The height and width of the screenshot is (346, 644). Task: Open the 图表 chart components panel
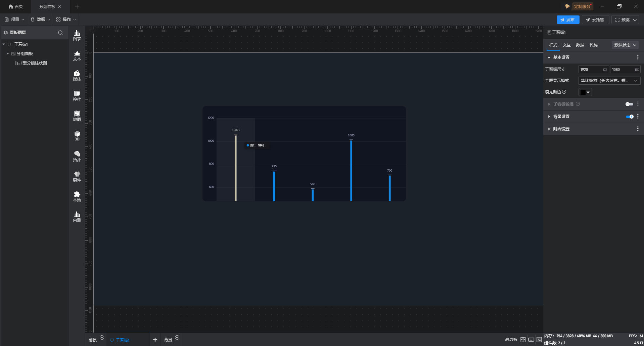click(77, 35)
